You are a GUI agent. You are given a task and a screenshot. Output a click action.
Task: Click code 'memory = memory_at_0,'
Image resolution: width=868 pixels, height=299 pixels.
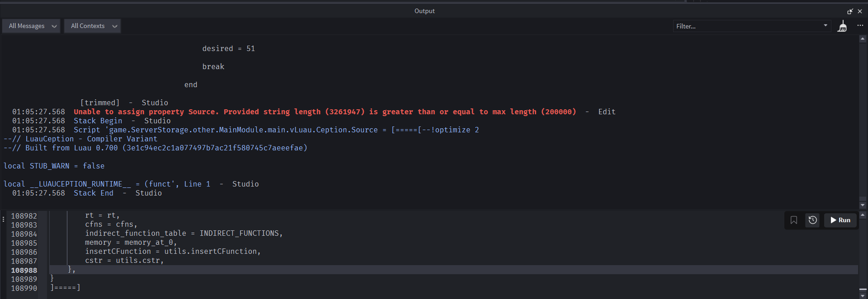[x=131, y=242]
